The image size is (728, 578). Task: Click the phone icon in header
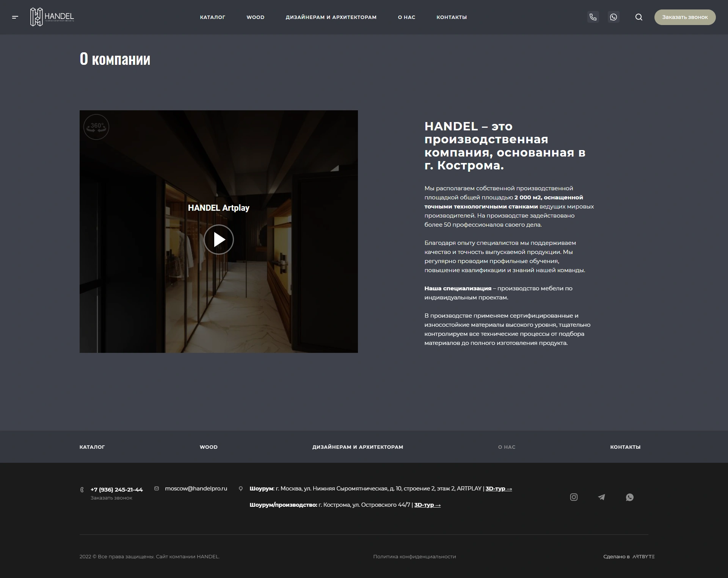(x=593, y=17)
